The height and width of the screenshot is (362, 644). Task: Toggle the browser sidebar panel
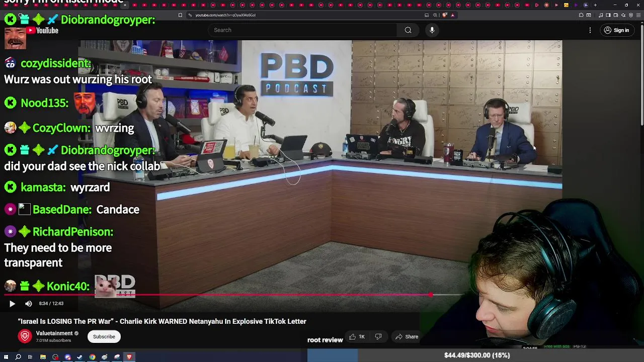(608, 15)
